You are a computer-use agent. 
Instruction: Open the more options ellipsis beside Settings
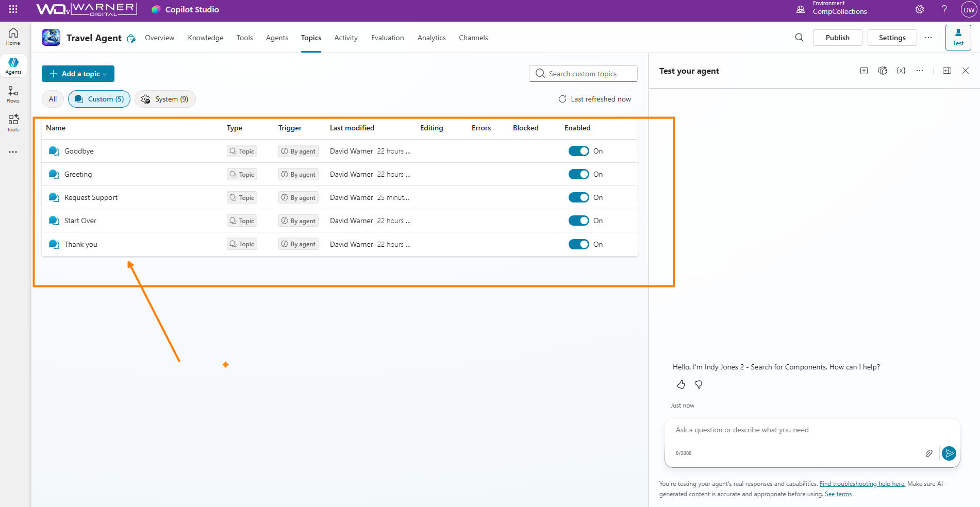pyautogui.click(x=928, y=38)
